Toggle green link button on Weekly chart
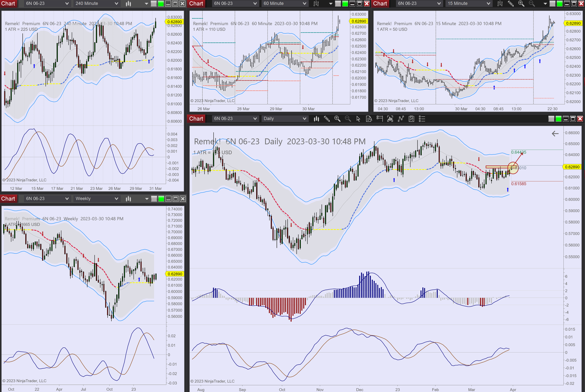The height and width of the screenshot is (392, 585). pos(161,199)
